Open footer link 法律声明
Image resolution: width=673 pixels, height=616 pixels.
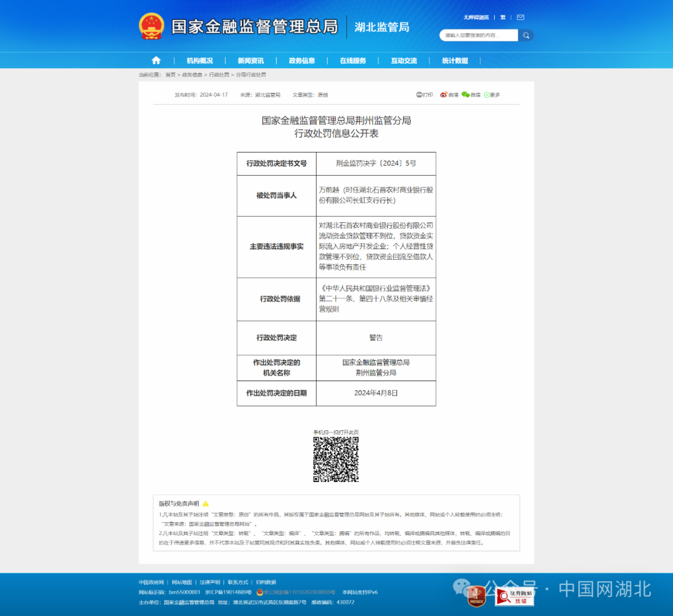click(209, 582)
